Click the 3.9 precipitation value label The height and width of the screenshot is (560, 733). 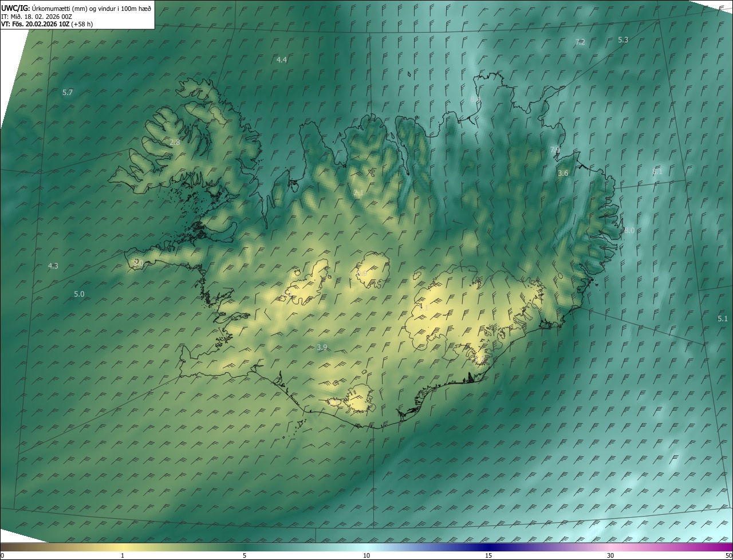coord(322,347)
